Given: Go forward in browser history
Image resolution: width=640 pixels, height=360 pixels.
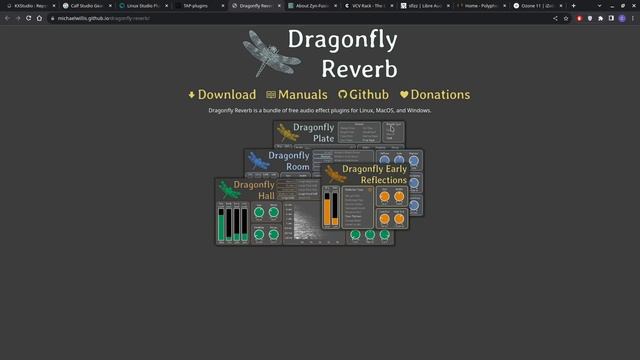Looking at the screenshot, I should [x=18, y=18].
